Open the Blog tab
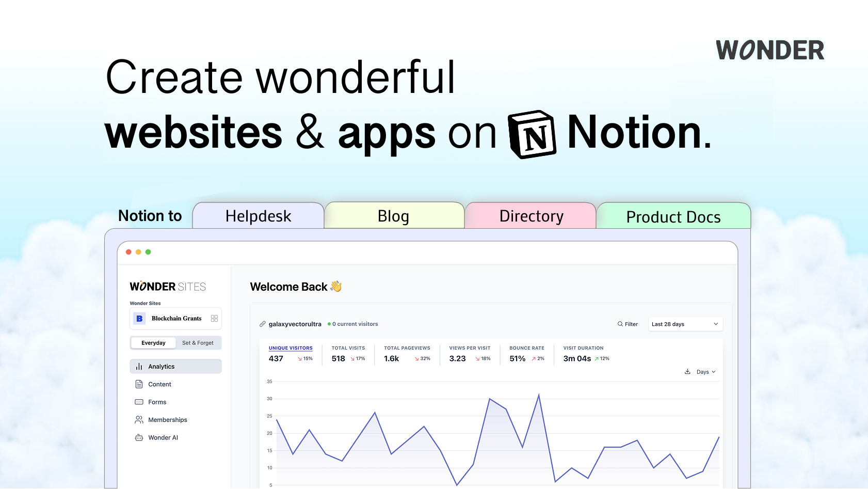 tap(393, 216)
